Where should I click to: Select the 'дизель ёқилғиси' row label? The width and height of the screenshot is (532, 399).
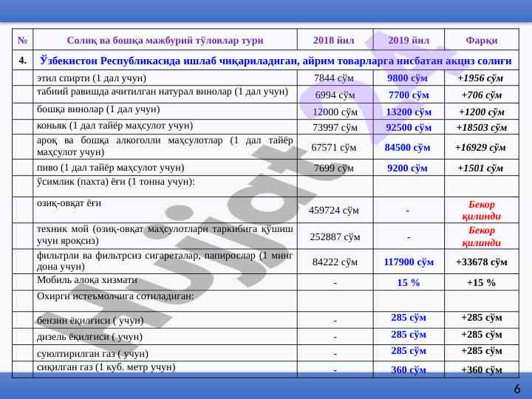[x=89, y=337]
